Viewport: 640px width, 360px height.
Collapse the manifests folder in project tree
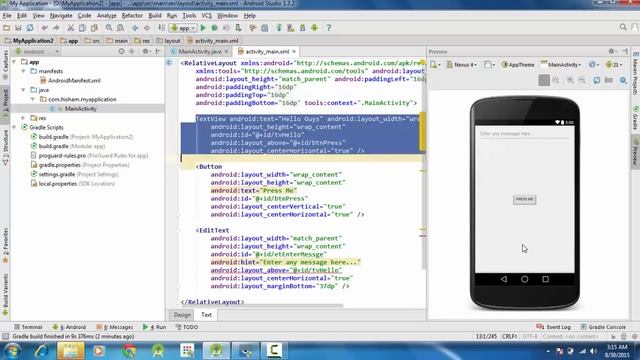pos(24,71)
